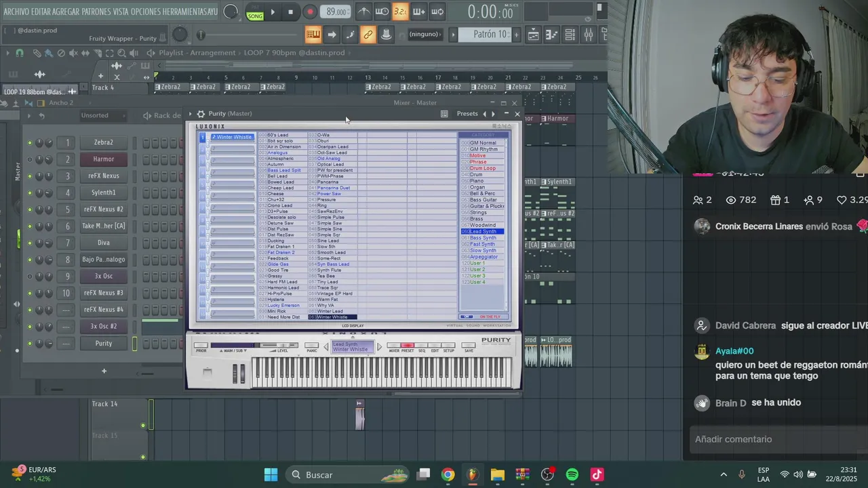Toggle overdub blend recording icon
Viewport: 868px width, 488px height.
click(419, 12)
